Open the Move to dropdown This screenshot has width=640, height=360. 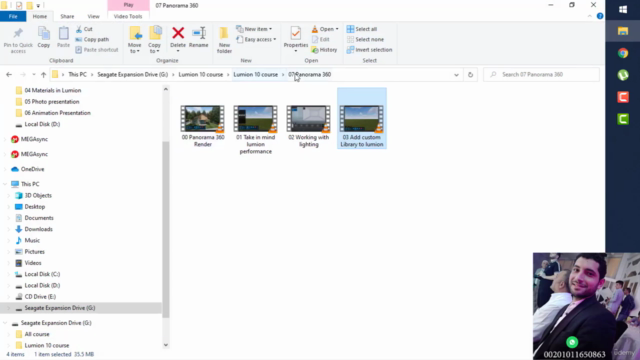(135, 40)
